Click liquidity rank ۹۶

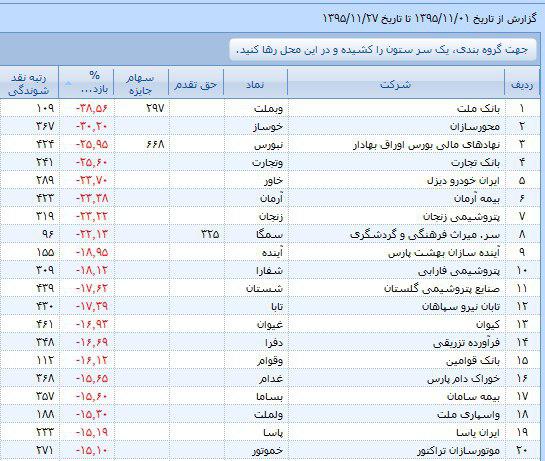click(48, 234)
